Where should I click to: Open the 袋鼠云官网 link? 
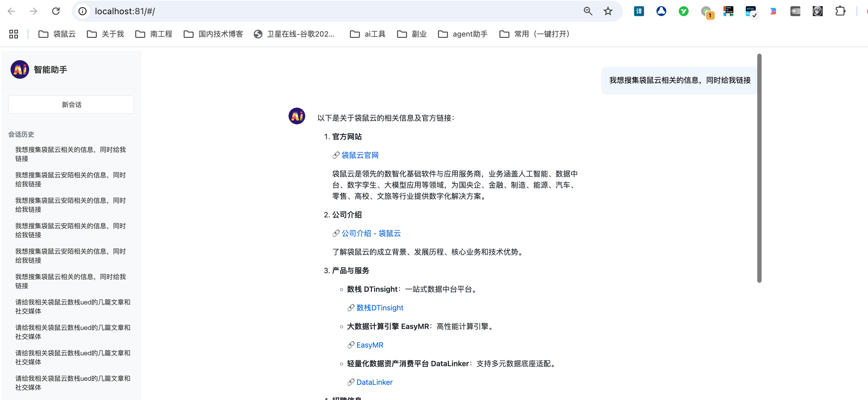[x=360, y=155]
